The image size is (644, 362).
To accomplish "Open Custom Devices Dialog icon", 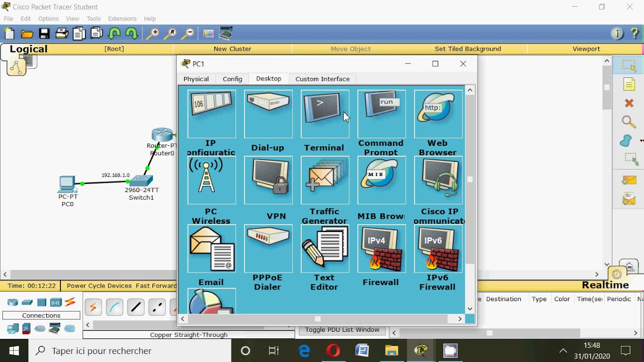I will click(x=226, y=33).
